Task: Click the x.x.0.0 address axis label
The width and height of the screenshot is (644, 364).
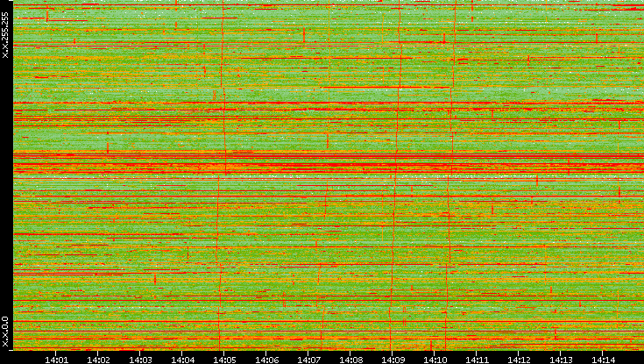Action: (x=5, y=332)
